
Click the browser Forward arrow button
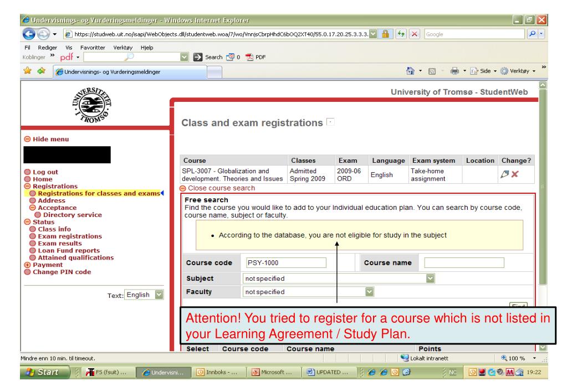[43, 34]
